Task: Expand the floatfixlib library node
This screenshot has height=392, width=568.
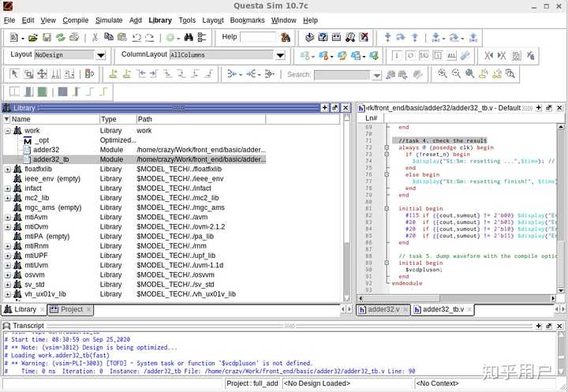Action: pos(8,169)
